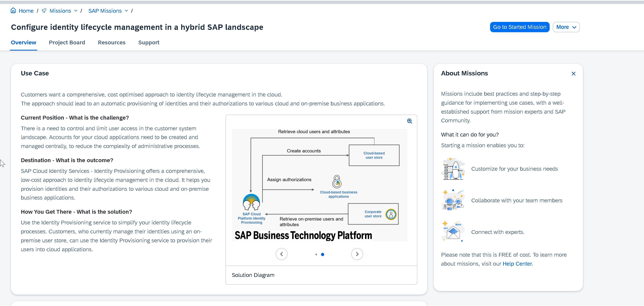Select the first carousel page dot
Image resolution: width=644 pixels, height=306 pixels.
click(316, 254)
